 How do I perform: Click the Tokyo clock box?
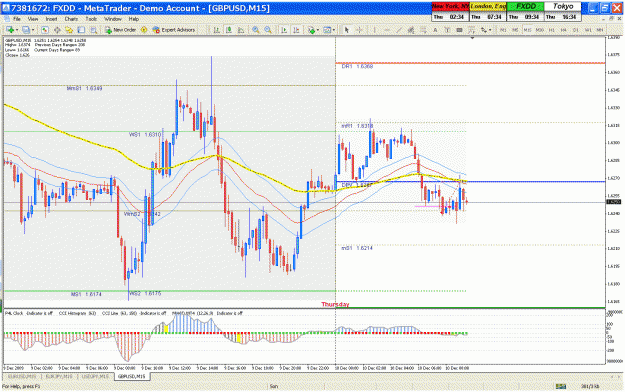click(x=562, y=12)
